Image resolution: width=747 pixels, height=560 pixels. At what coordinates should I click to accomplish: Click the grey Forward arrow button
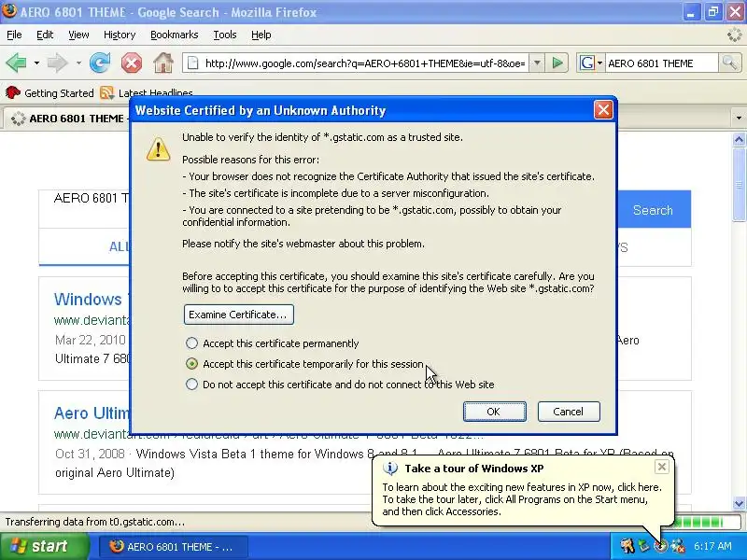(x=57, y=63)
